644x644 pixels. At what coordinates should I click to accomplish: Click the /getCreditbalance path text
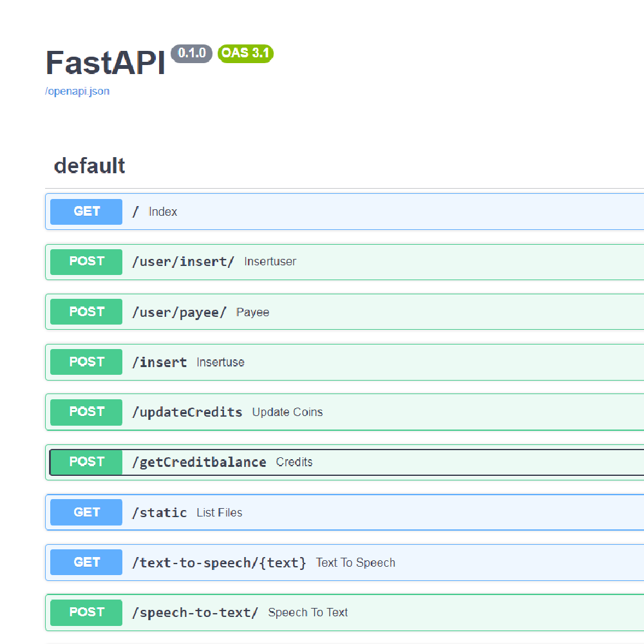(199, 462)
